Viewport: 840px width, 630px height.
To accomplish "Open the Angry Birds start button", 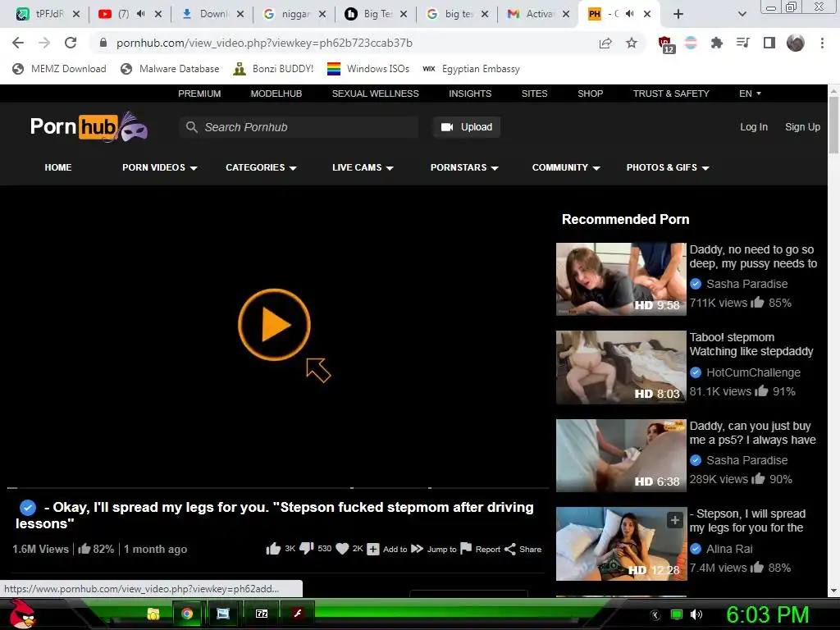I will point(22,614).
